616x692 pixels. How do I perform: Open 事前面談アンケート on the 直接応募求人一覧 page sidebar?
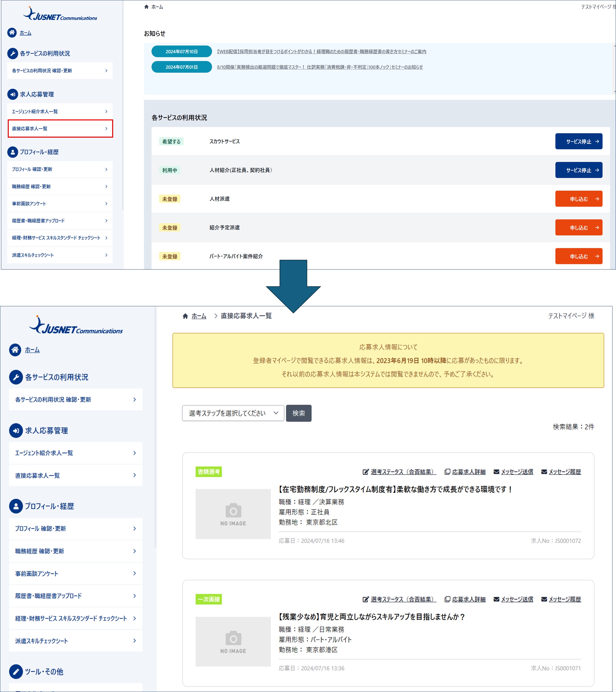[x=76, y=574]
